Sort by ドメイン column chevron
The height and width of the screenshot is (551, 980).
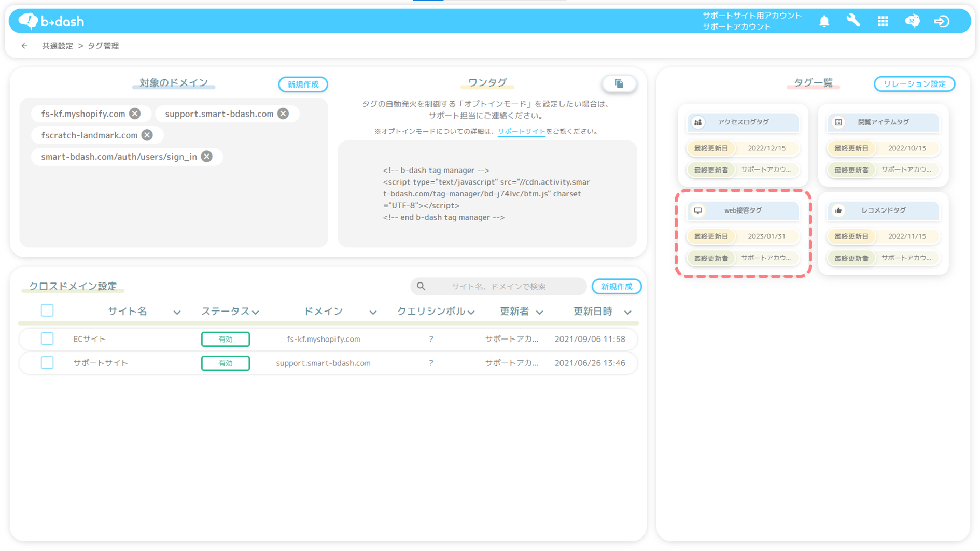click(x=373, y=312)
